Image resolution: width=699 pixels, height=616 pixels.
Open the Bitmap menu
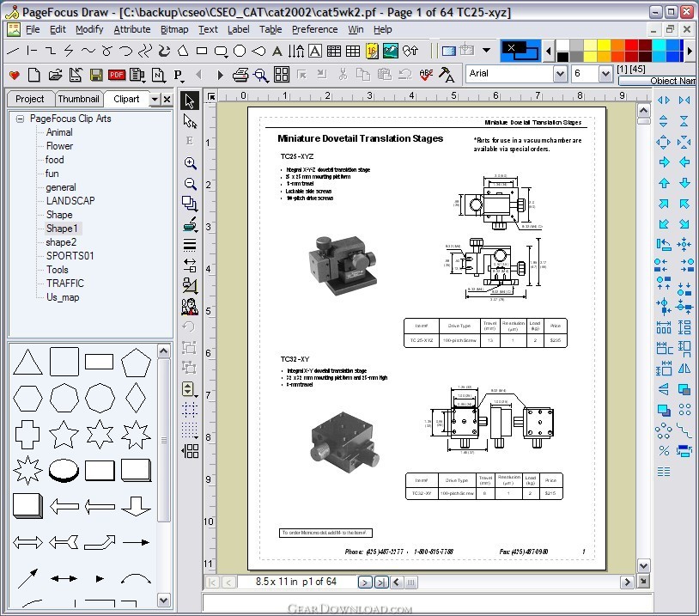pos(174,29)
